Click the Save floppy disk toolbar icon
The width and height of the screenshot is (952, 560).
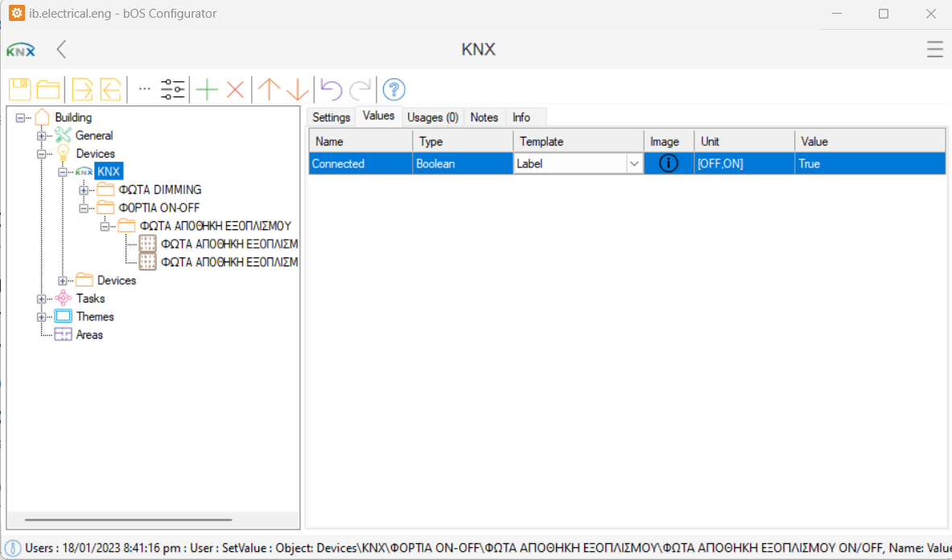[20, 89]
